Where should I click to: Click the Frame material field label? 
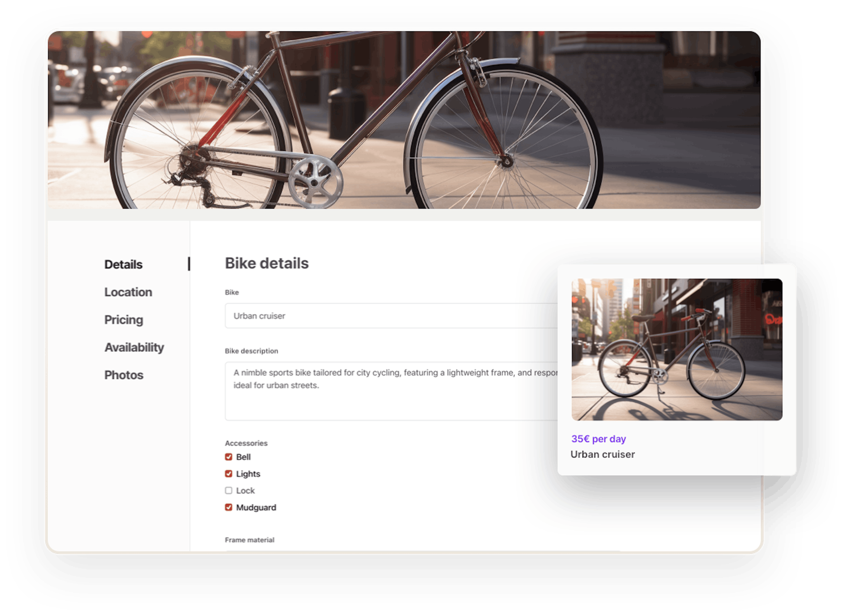pos(249,540)
